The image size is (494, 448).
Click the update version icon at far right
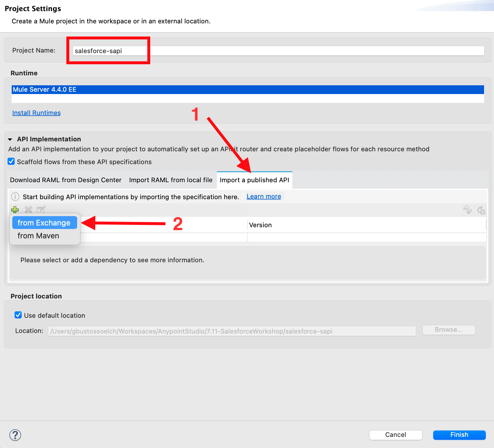481,210
